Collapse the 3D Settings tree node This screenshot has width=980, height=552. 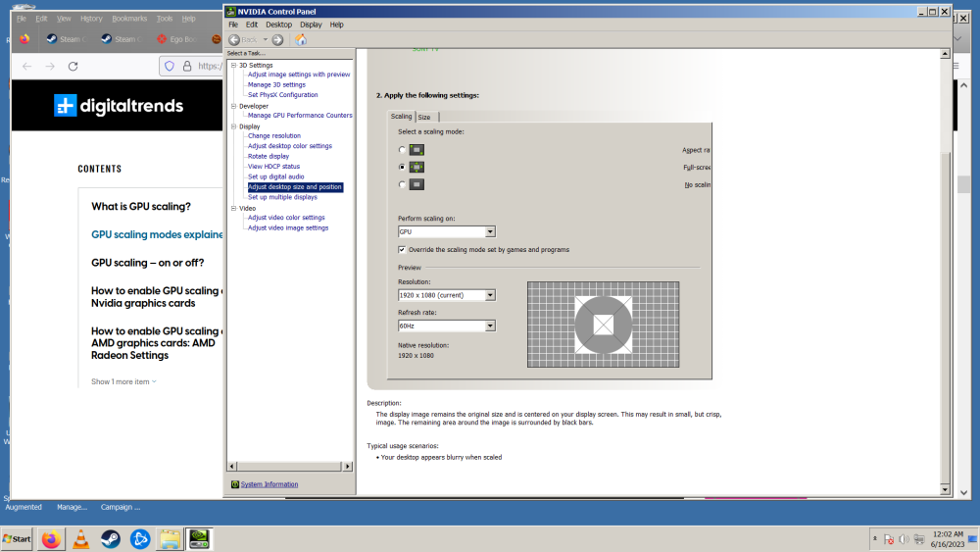pyautogui.click(x=233, y=65)
